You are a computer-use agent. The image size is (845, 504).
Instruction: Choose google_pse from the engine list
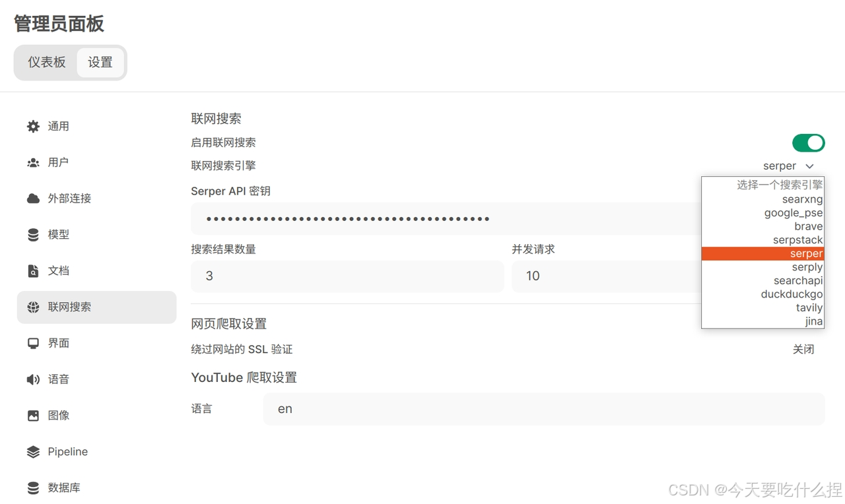click(x=762, y=212)
